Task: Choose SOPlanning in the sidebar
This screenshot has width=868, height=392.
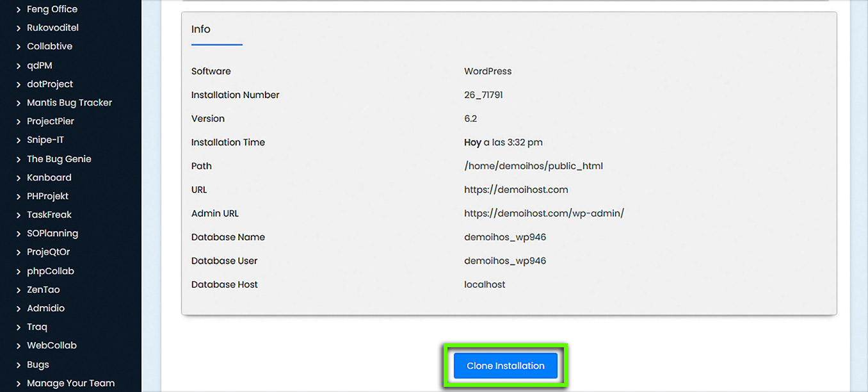Action: (52, 233)
